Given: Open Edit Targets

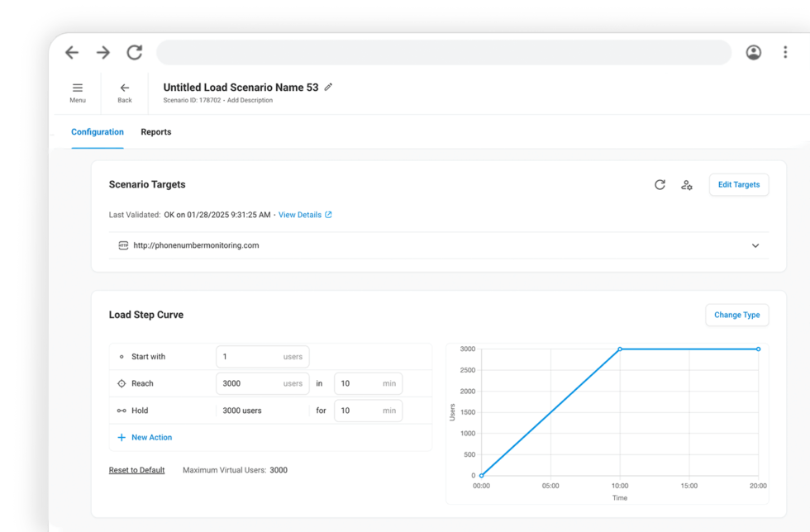Looking at the screenshot, I should click(738, 184).
